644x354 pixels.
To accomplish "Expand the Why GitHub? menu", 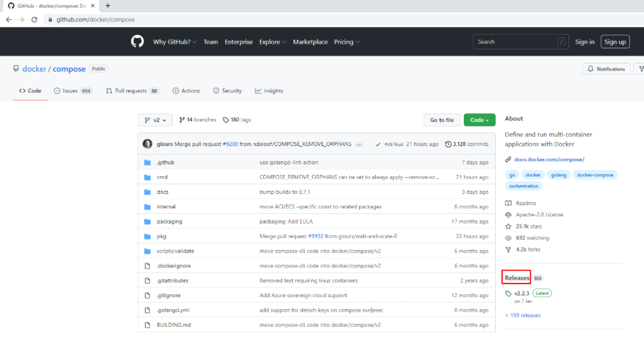I will pos(175,42).
